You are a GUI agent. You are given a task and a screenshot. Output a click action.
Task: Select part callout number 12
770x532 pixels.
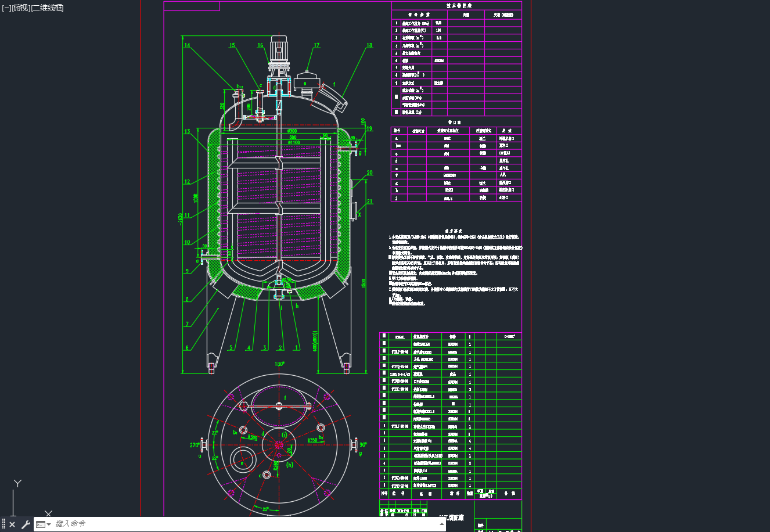click(187, 182)
